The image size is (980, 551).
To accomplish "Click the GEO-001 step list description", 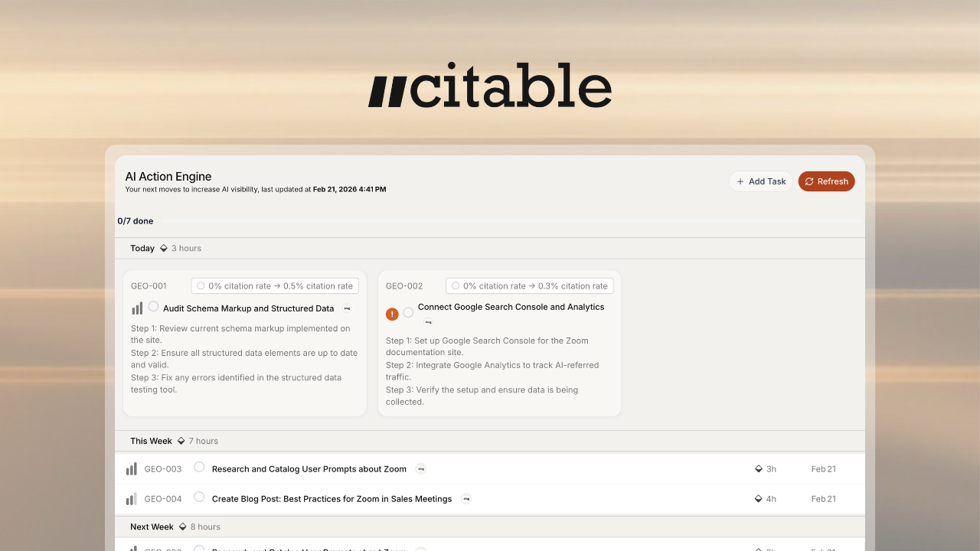I will tap(244, 359).
